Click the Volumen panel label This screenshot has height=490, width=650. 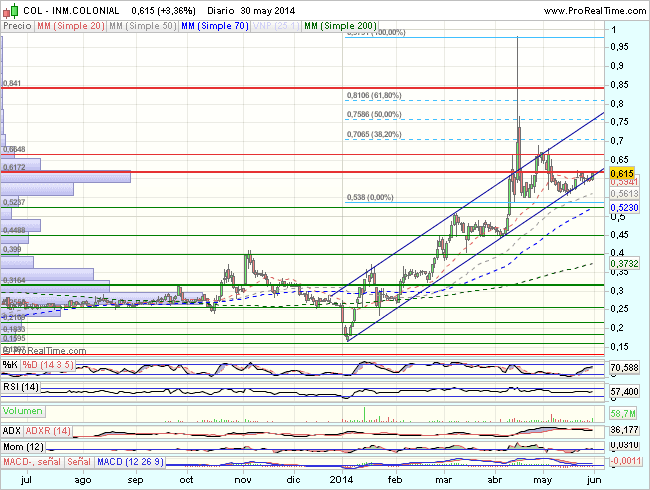coord(22,411)
